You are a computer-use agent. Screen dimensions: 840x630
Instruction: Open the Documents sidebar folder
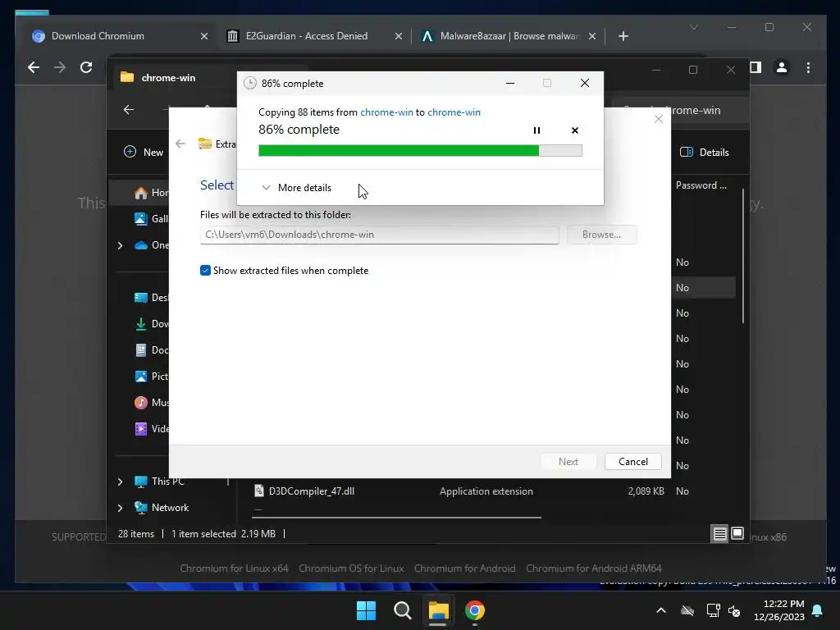pos(152,349)
